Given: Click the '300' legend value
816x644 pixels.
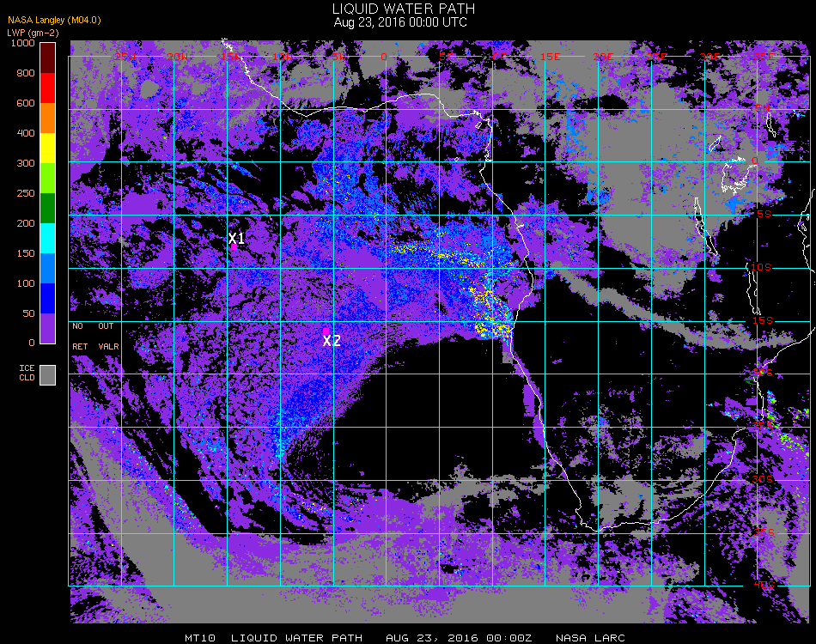Looking at the screenshot, I should point(26,163).
